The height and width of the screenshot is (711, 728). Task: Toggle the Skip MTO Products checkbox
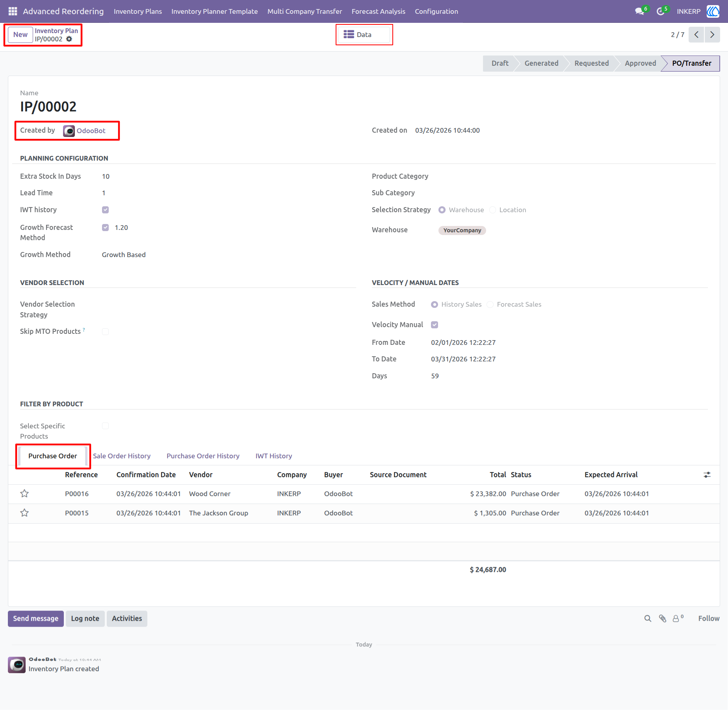coord(105,331)
